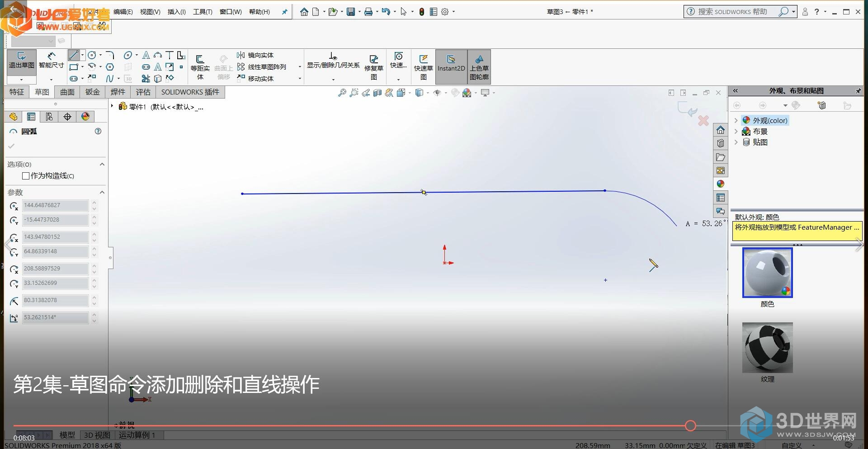Click the Offset Entities (等距实体) tool

point(200,67)
